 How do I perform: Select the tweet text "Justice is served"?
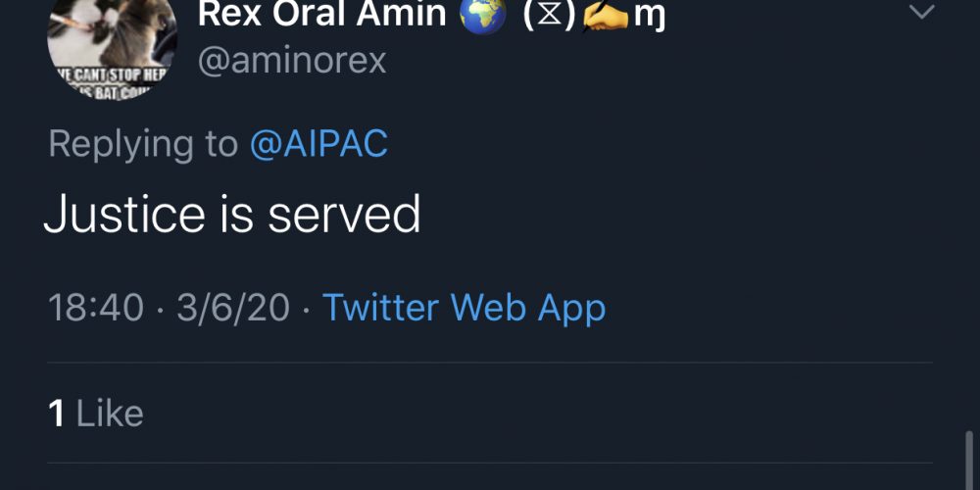click(232, 215)
